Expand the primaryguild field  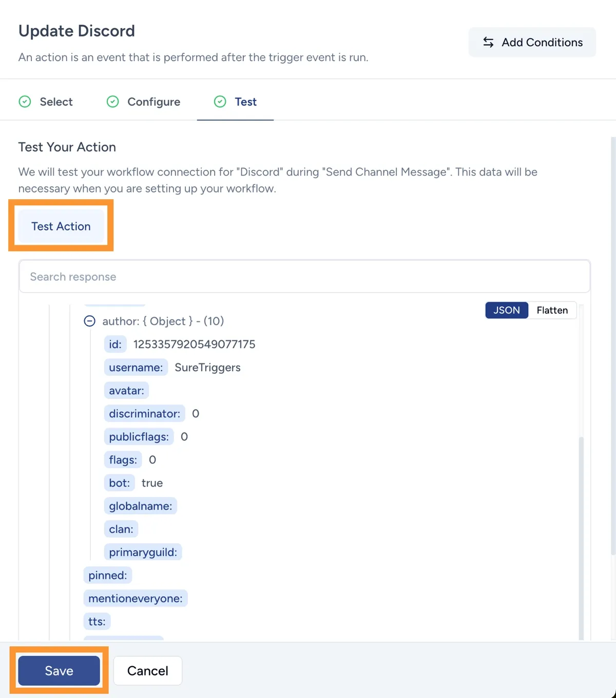(x=143, y=552)
